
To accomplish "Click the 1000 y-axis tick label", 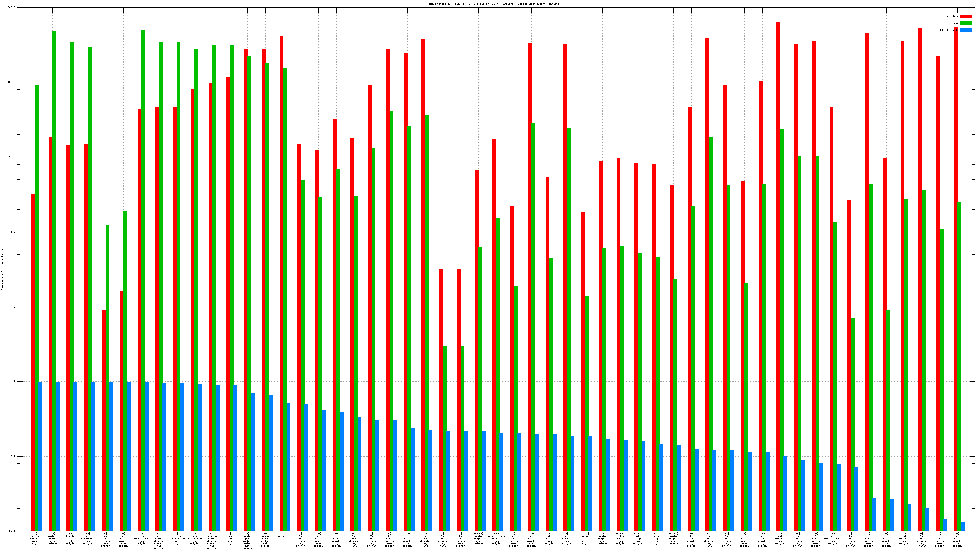I will click(x=13, y=157).
